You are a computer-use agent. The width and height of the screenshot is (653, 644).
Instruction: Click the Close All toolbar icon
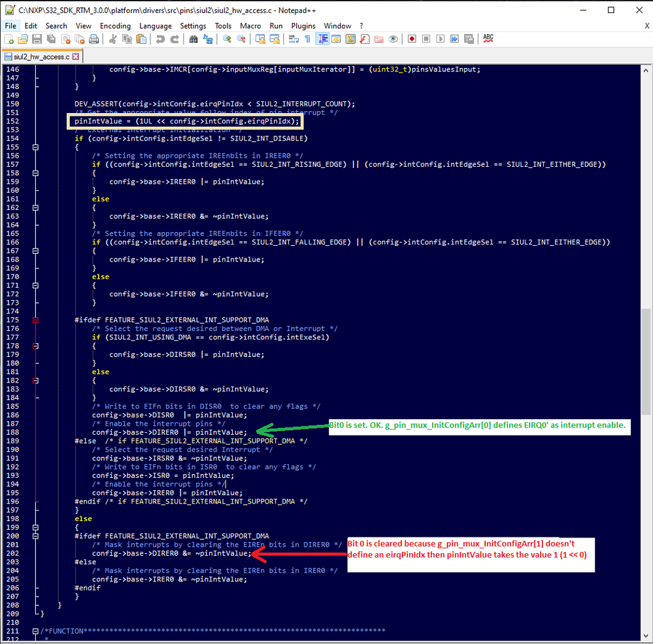click(x=80, y=39)
